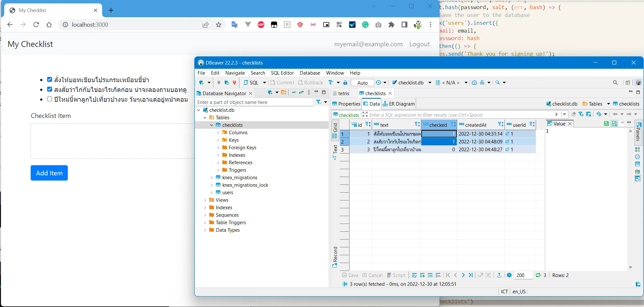644x307 pixels.
Task: Click the Delete row red minus icon
Action: [438, 275]
